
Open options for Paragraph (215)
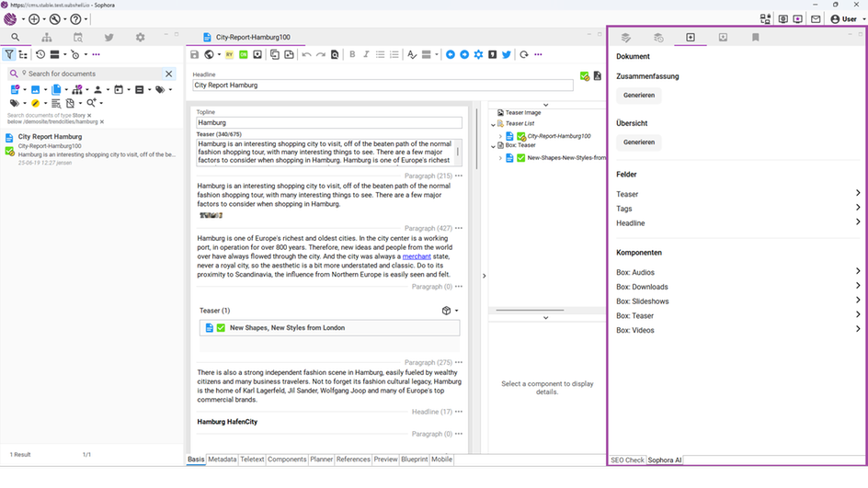pyautogui.click(x=458, y=176)
